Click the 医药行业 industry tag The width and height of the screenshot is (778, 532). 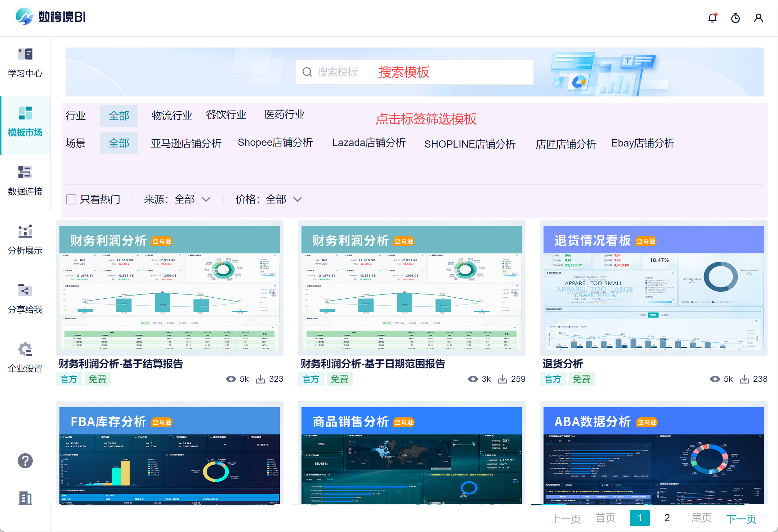(284, 114)
